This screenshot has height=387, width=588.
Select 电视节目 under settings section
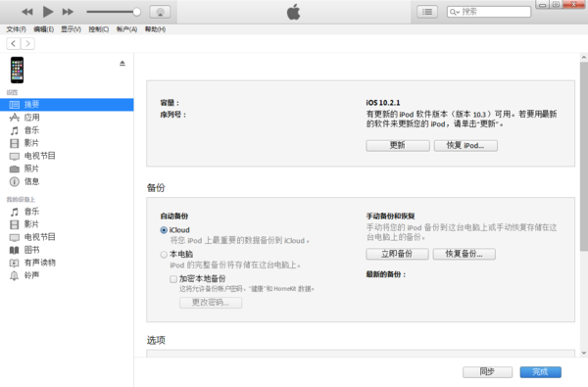point(67,156)
